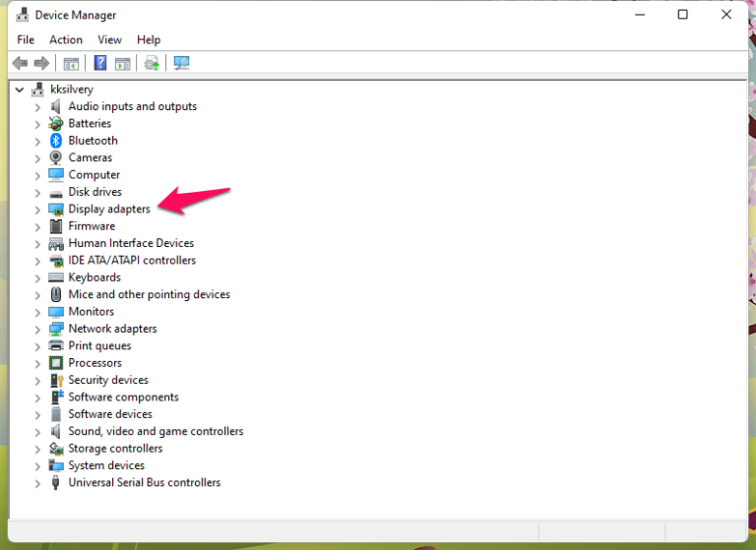The height and width of the screenshot is (550, 756).
Task: Open the View menu
Action: (109, 39)
